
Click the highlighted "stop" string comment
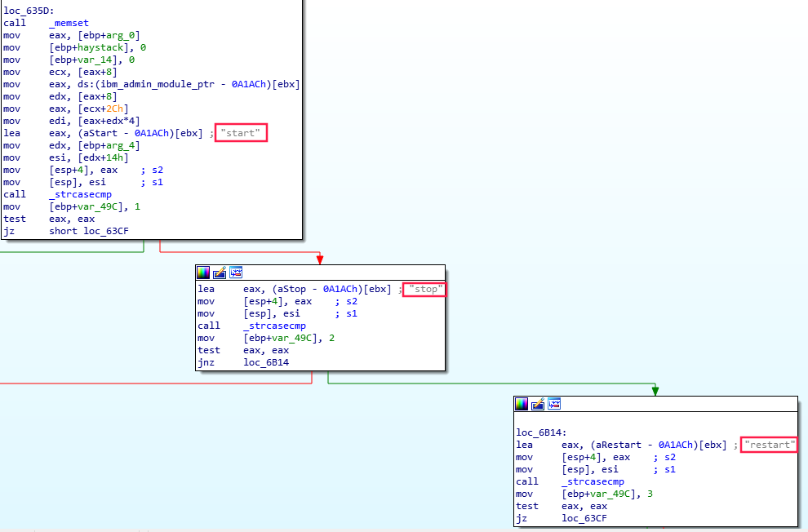click(x=425, y=290)
